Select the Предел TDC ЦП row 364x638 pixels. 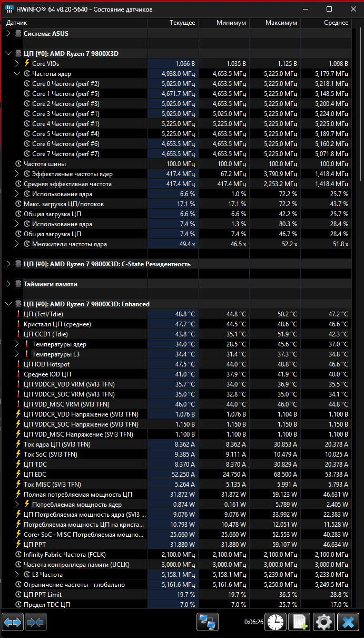178,605
